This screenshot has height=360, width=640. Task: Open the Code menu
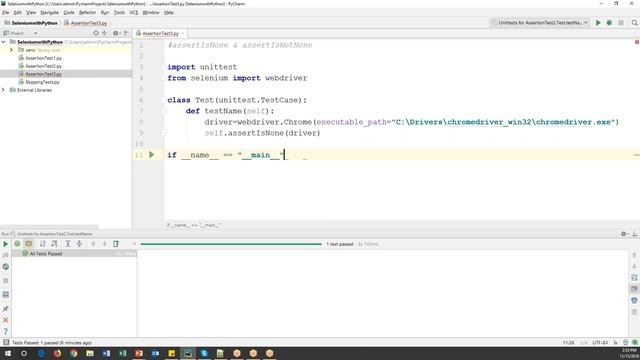tap(69, 13)
